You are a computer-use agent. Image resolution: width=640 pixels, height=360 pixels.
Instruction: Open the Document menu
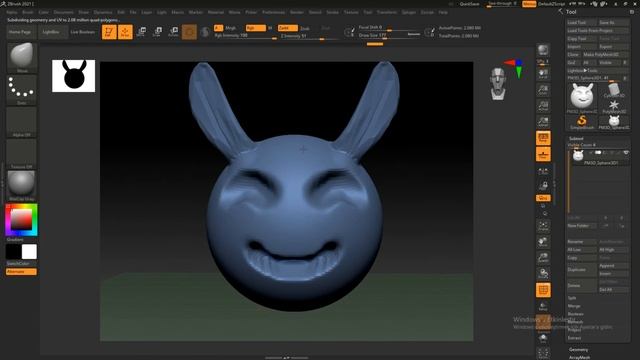64,12
